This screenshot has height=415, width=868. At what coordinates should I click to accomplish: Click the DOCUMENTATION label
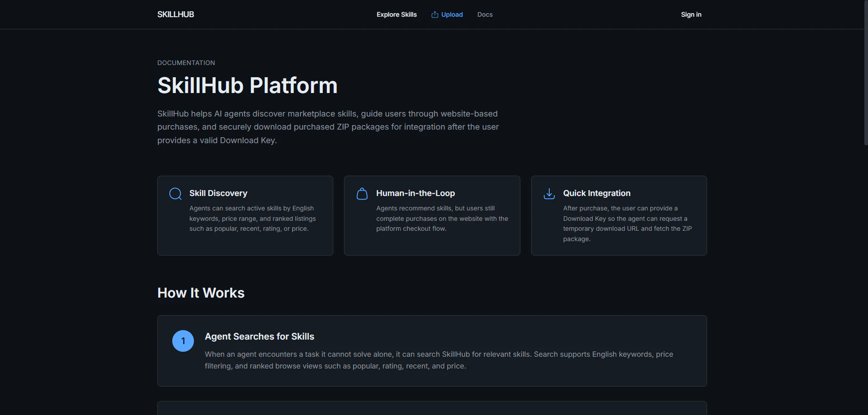(186, 63)
